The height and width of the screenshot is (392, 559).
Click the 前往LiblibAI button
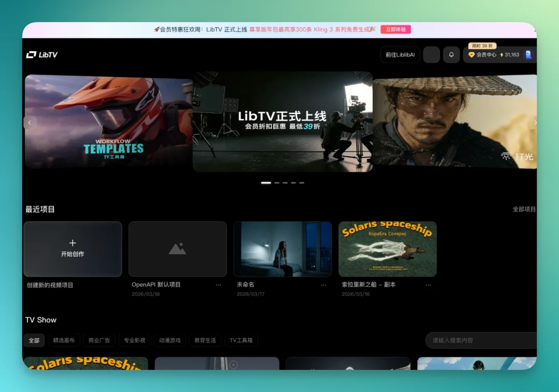pos(400,55)
